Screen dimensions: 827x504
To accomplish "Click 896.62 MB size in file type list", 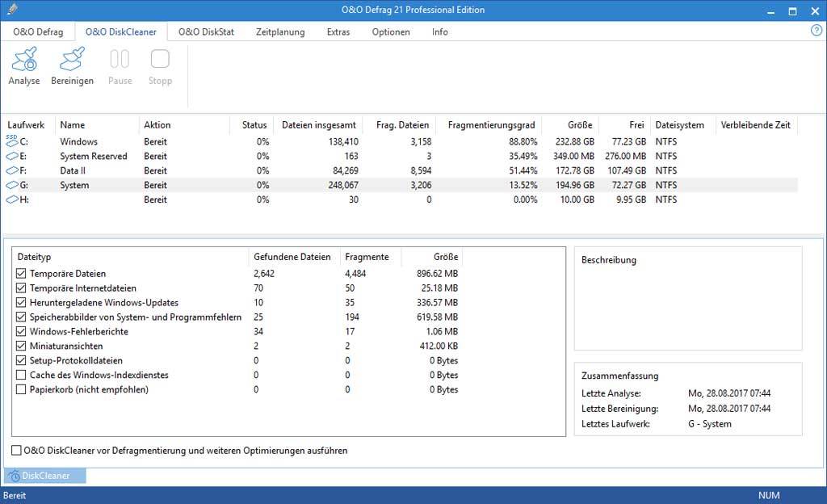I will pyautogui.click(x=437, y=274).
